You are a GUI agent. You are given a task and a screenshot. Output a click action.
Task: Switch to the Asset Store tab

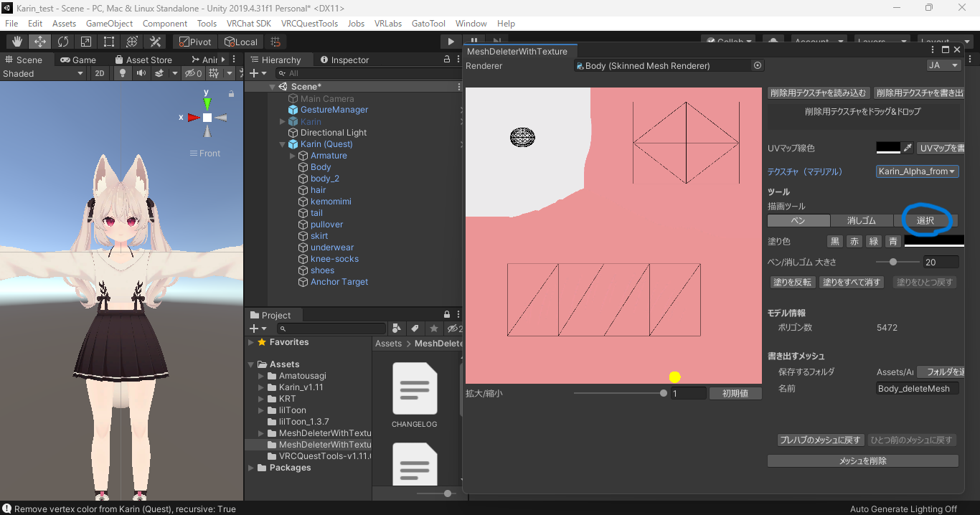143,60
